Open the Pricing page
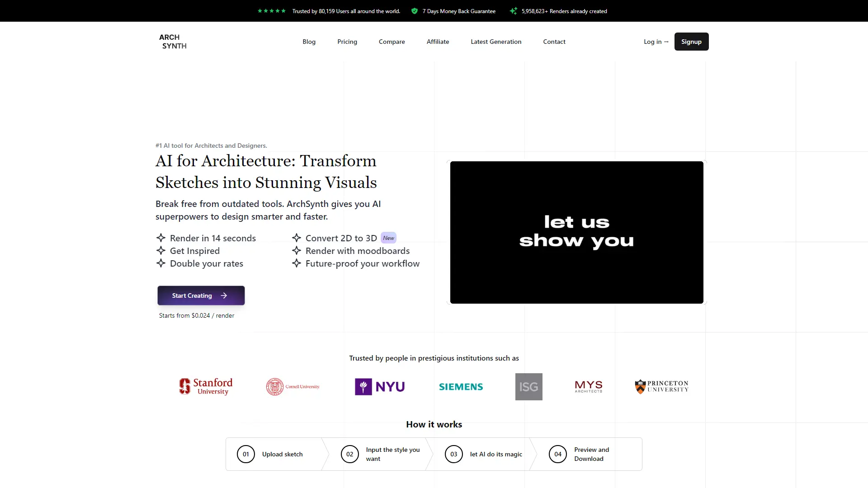Viewport: 868px width, 488px height. 347,41
